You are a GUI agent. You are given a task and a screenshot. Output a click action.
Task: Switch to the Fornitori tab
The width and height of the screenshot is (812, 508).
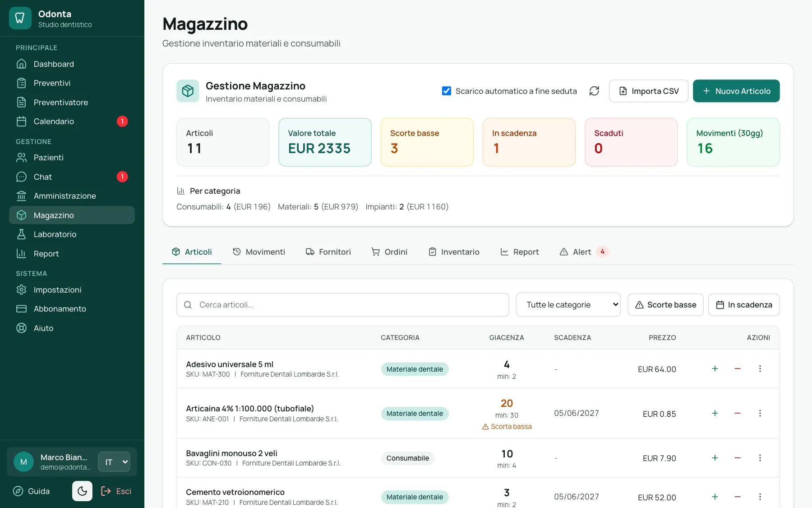coord(328,252)
